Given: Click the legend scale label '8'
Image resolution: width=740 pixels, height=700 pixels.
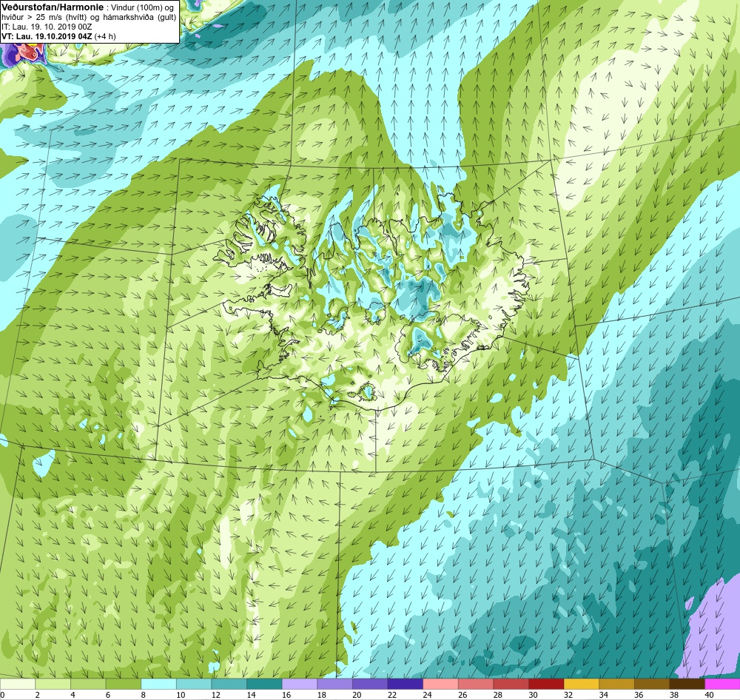Looking at the screenshot, I should tap(144, 695).
